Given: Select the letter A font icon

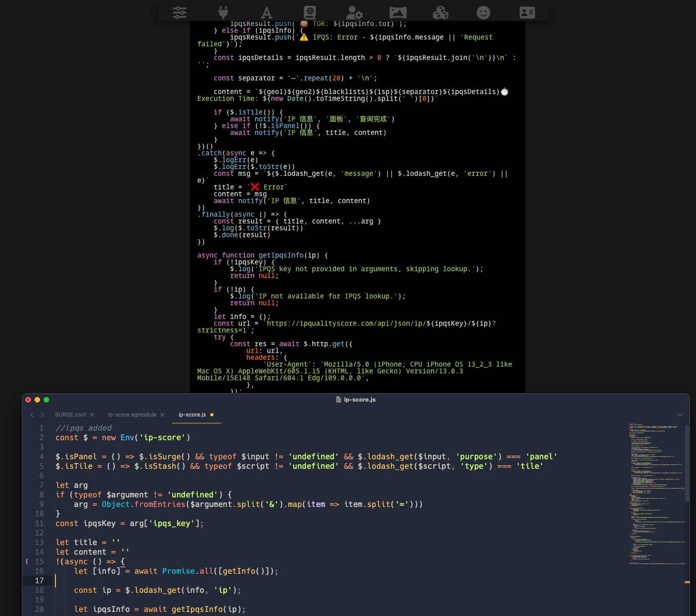Looking at the screenshot, I should tap(266, 12).
